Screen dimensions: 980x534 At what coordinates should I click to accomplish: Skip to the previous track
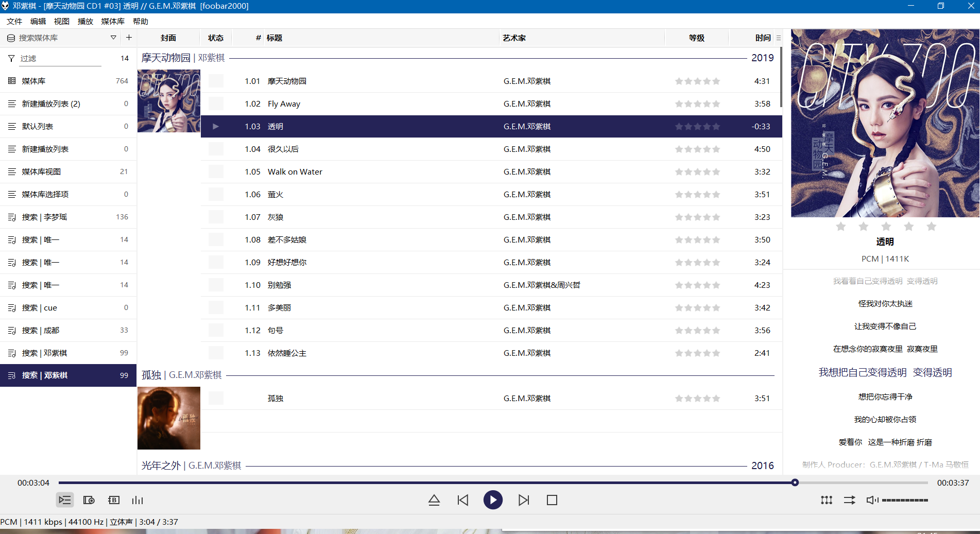pos(463,500)
